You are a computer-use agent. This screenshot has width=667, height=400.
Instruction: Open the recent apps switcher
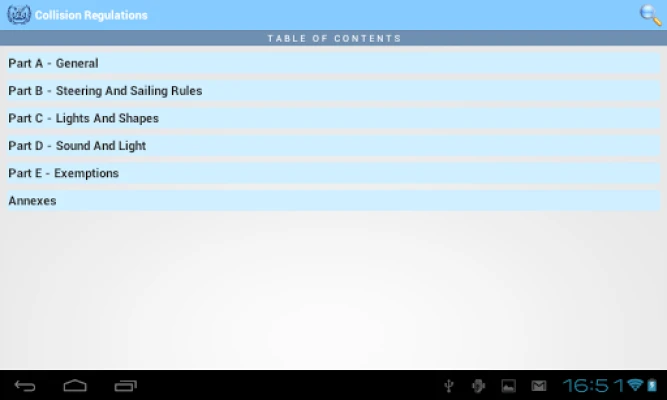click(x=126, y=385)
